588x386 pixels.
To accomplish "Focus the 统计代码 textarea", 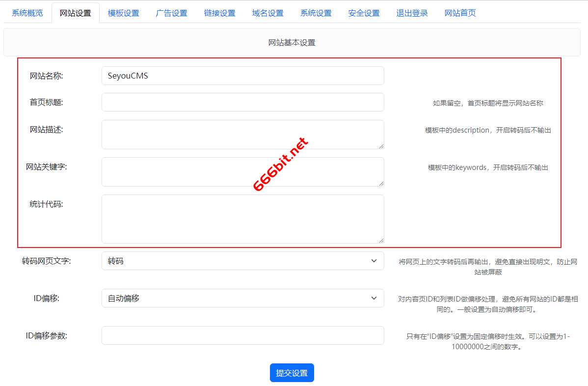I will point(242,219).
